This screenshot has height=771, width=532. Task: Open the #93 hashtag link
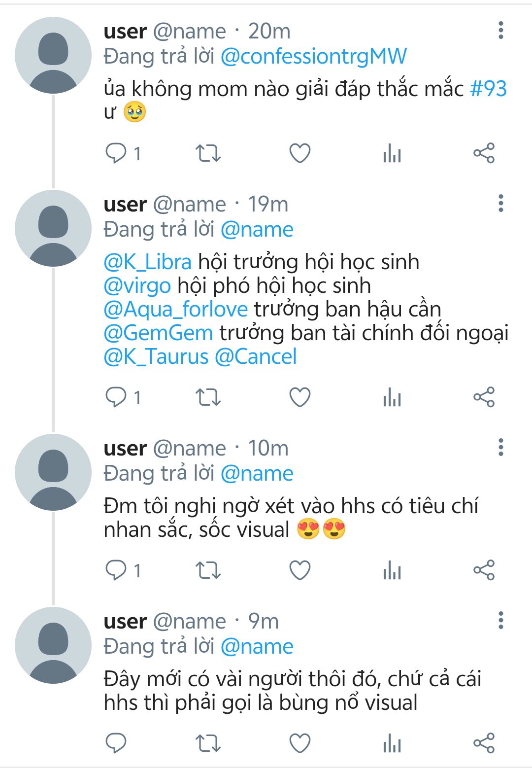point(488,89)
